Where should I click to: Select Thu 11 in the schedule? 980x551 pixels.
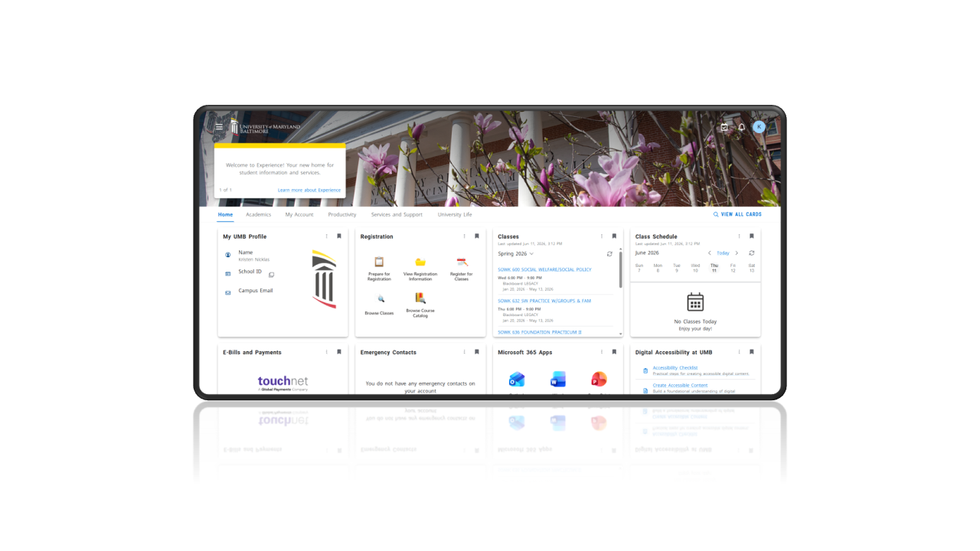(x=714, y=268)
